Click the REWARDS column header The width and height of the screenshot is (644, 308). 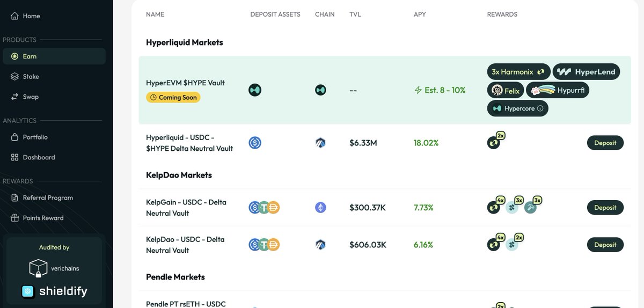pos(502,14)
